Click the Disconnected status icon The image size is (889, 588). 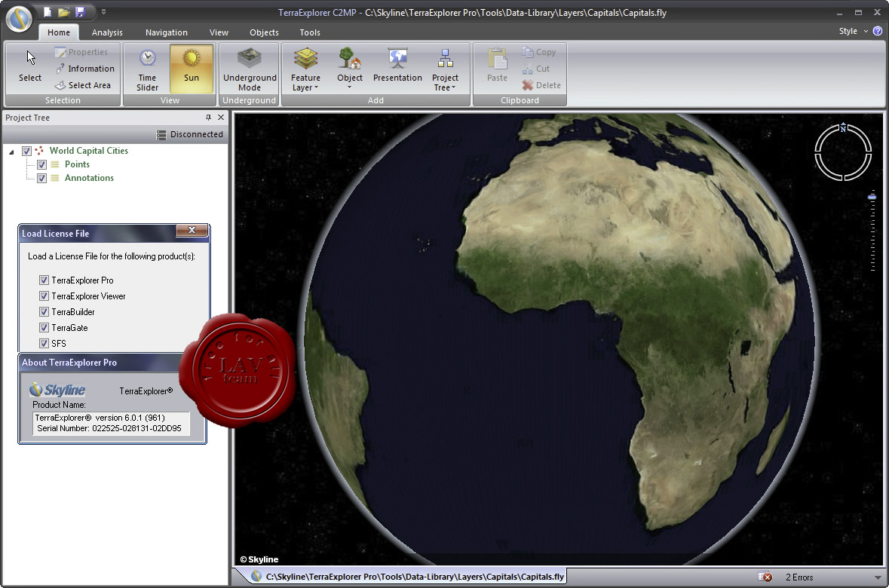(x=161, y=135)
